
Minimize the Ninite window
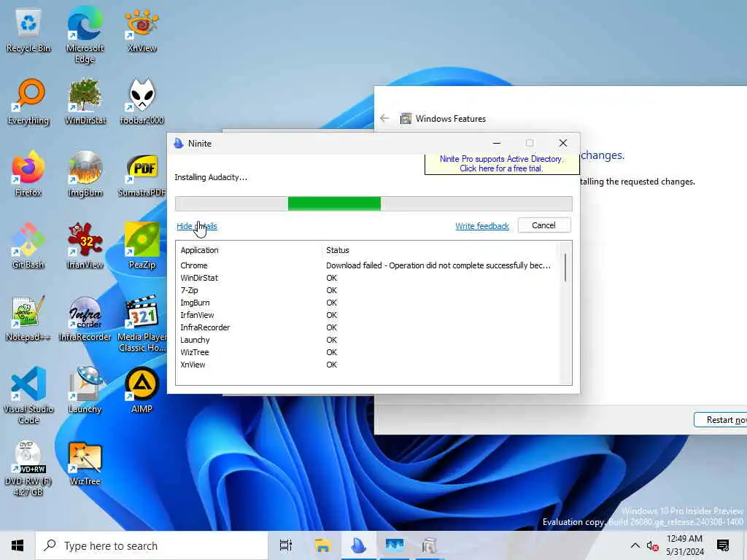coord(496,143)
